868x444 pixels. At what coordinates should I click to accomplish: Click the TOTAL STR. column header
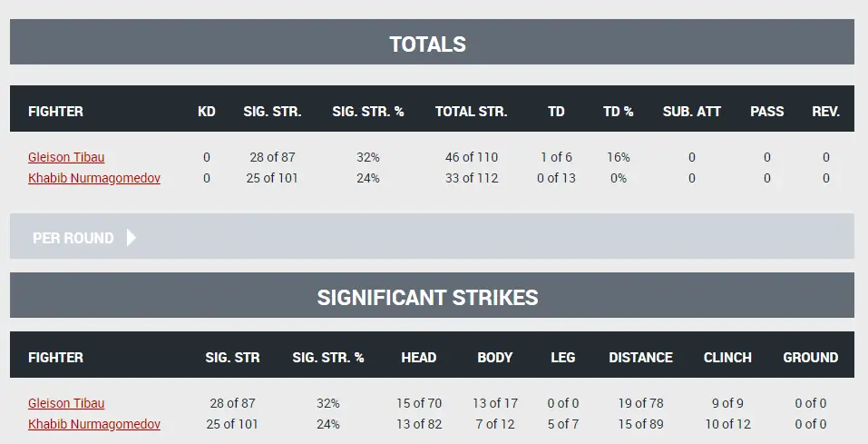(x=471, y=112)
